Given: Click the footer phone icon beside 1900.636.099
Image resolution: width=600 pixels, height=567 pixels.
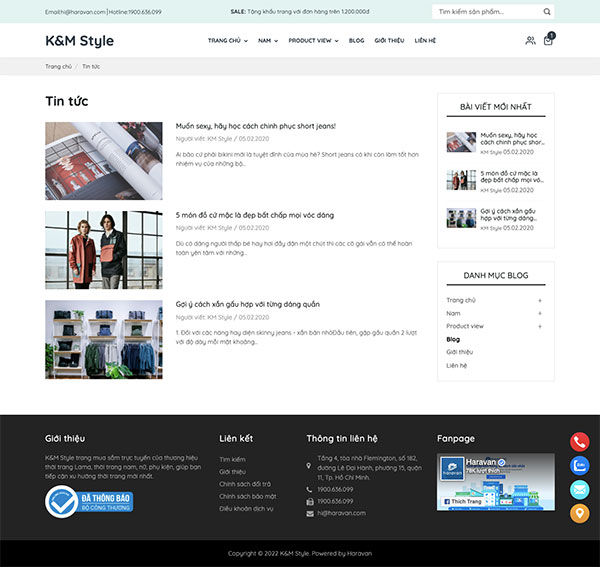Looking at the screenshot, I should (x=309, y=489).
